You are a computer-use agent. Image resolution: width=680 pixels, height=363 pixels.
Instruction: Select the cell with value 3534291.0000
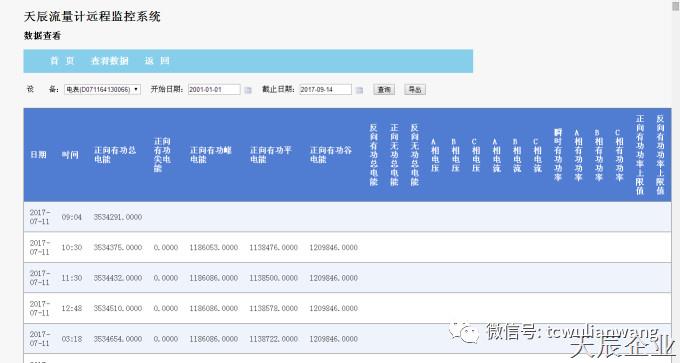(x=118, y=217)
